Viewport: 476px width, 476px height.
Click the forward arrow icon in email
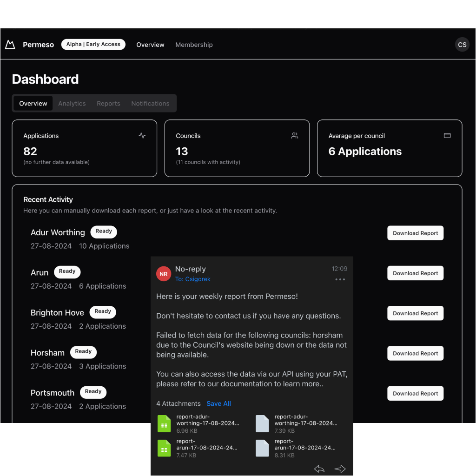(340, 469)
